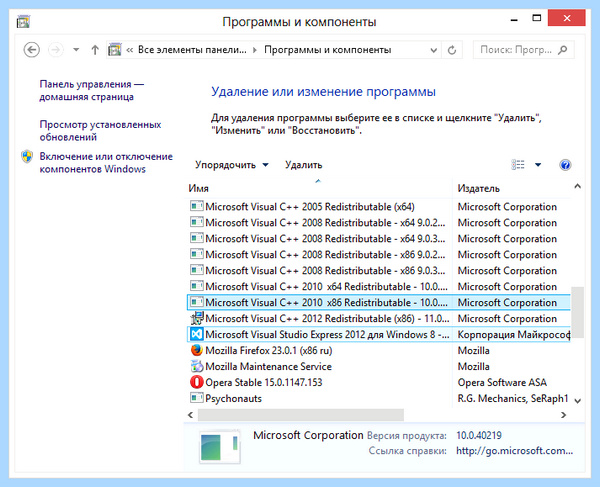Open help link 'http://go.microsoft.com...'
The height and width of the screenshot is (487, 600).
tap(514, 451)
